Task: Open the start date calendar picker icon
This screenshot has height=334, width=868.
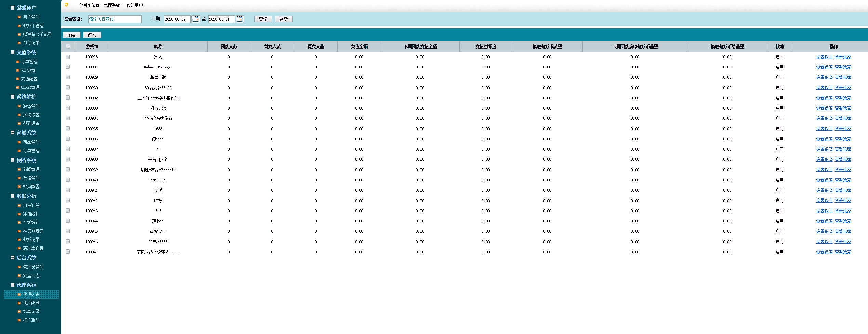Action: coord(196,19)
